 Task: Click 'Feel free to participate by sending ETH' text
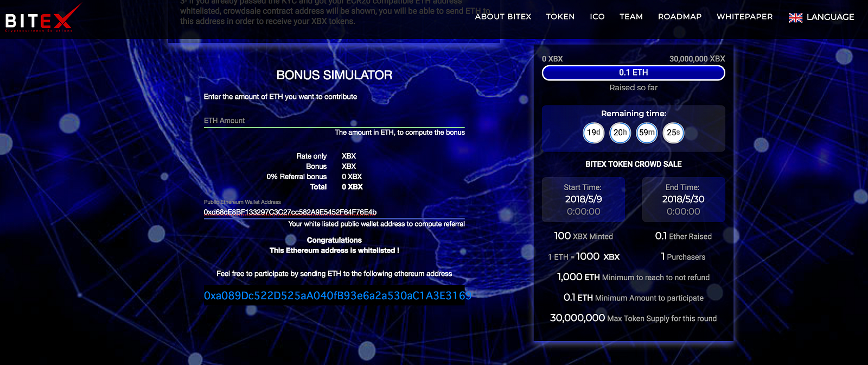334,274
